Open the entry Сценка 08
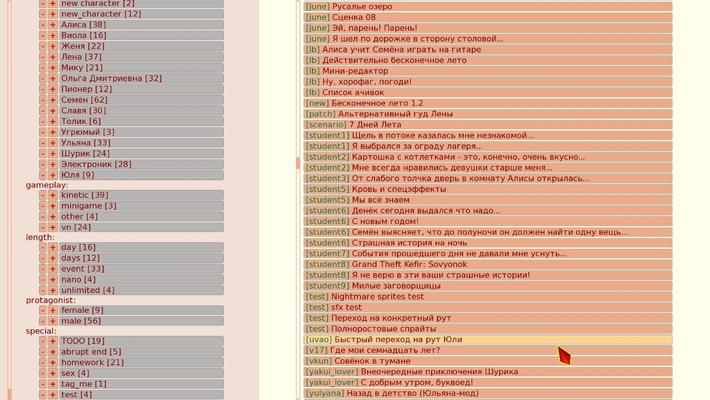The width and height of the screenshot is (710, 400). click(x=488, y=17)
